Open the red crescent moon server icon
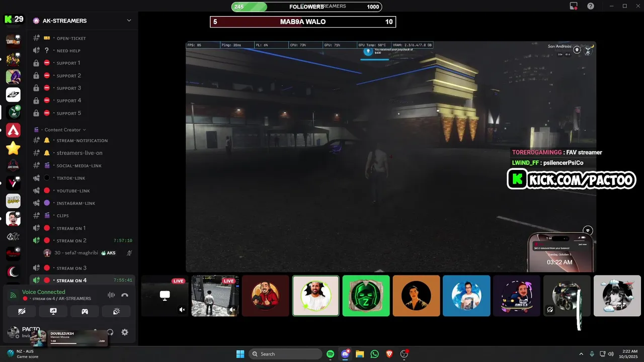 (x=13, y=272)
